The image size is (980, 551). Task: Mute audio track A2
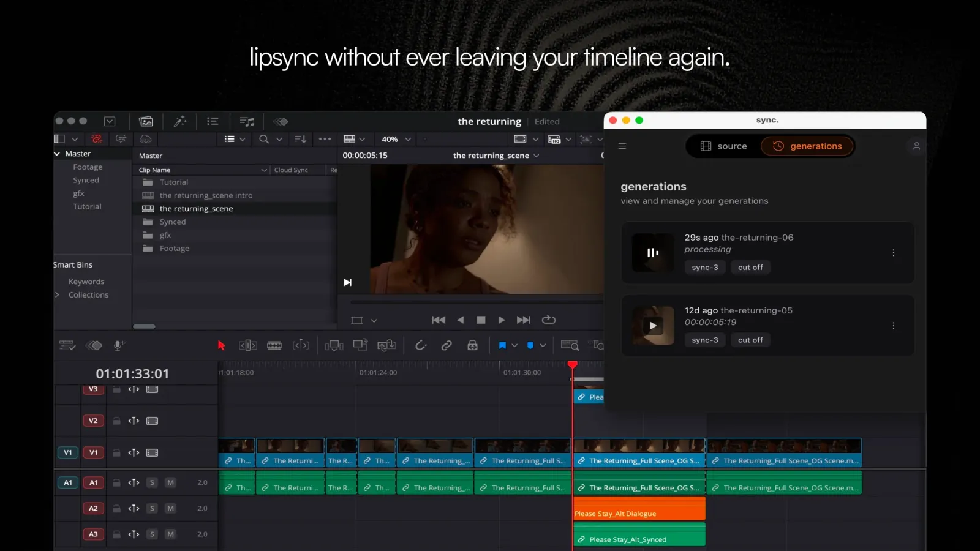pos(170,508)
